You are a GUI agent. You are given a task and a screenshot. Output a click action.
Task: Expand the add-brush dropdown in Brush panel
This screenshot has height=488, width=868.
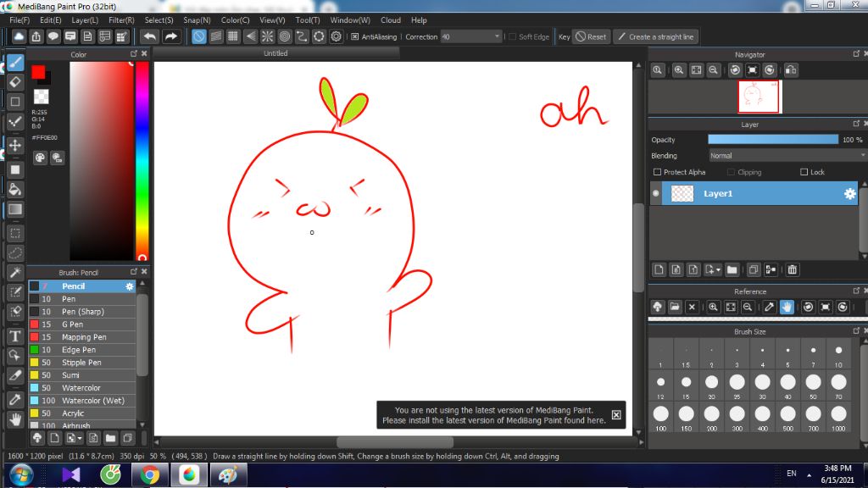click(x=75, y=438)
